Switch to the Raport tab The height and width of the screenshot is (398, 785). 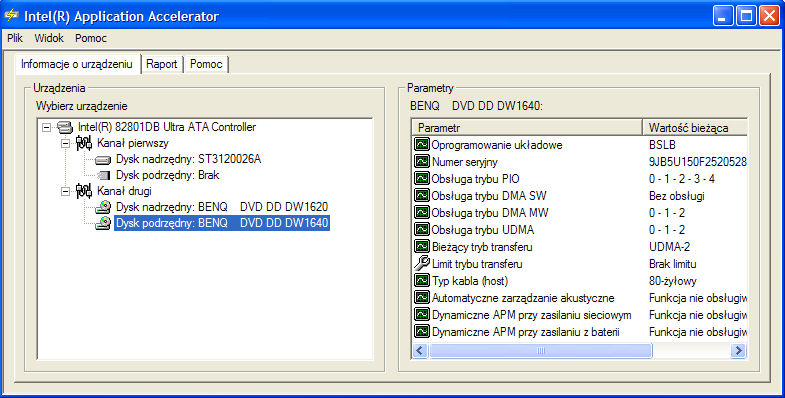[x=162, y=64]
